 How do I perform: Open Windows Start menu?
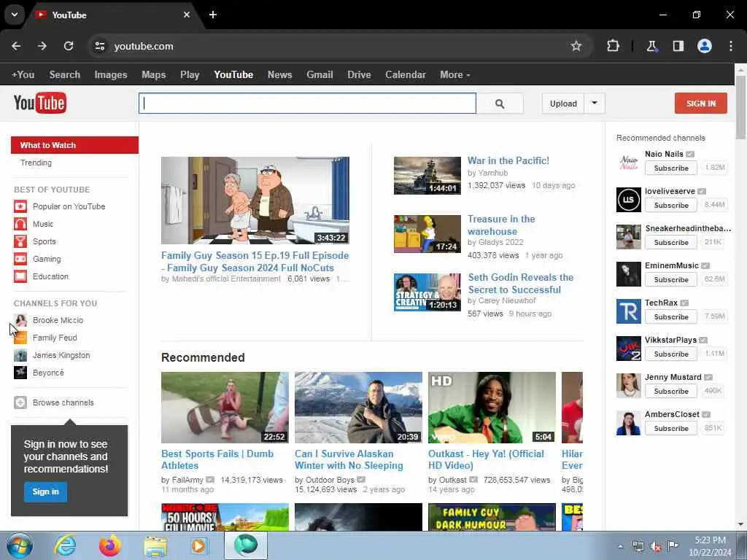coord(20,545)
